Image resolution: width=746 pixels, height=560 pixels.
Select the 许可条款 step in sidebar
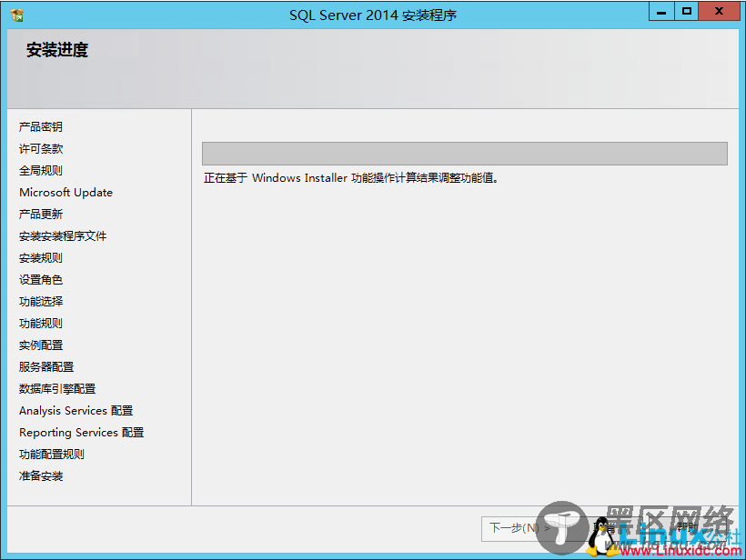tap(40, 149)
